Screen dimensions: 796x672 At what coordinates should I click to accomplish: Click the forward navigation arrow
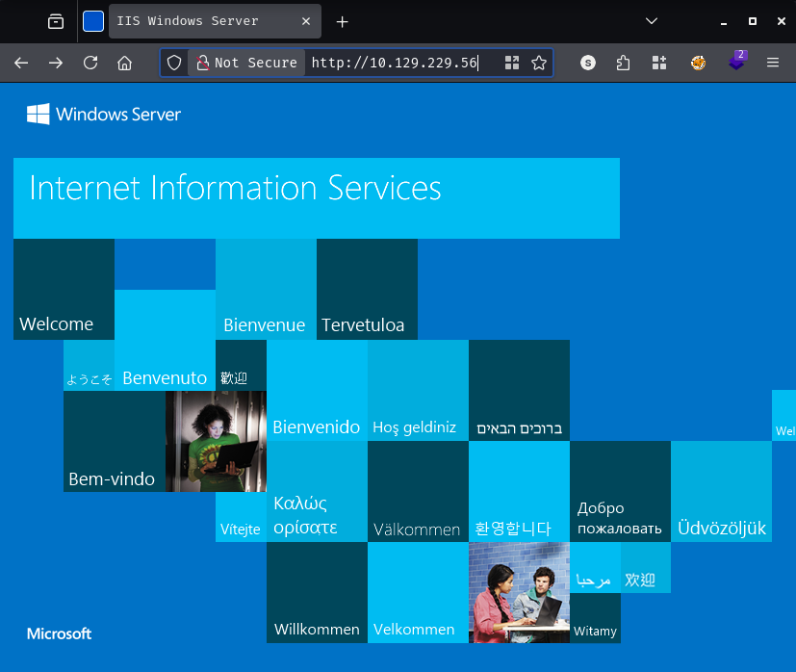coord(56,63)
